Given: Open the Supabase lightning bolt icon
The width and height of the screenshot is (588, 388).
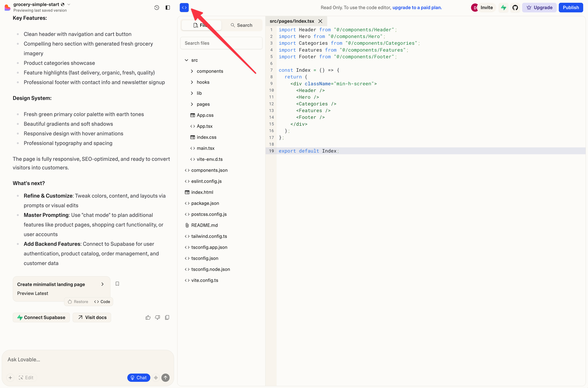Looking at the screenshot, I should (503, 7).
